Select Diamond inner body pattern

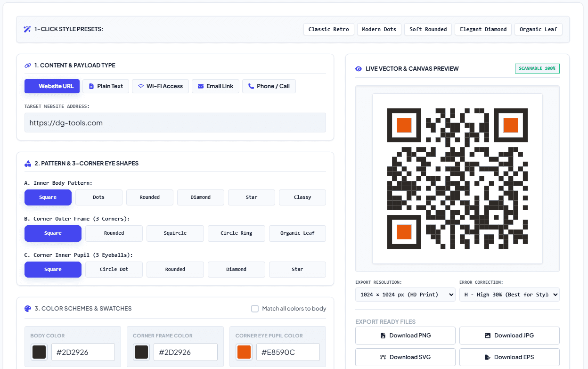(x=201, y=197)
